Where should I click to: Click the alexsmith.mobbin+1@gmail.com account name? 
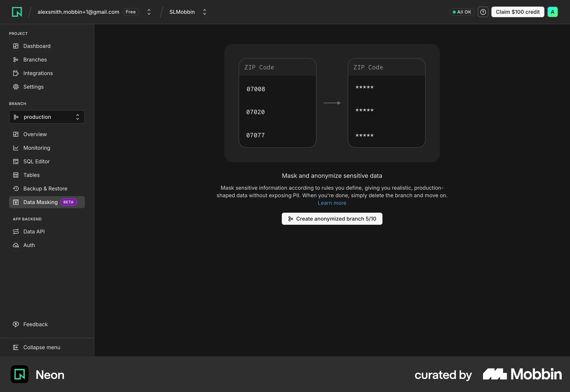(x=78, y=12)
